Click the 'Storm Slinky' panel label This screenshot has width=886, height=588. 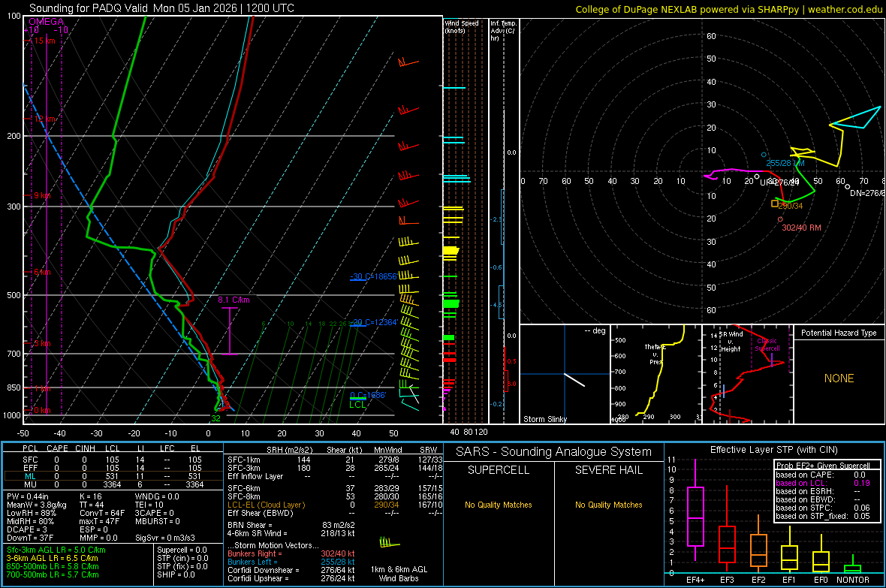tap(545, 419)
